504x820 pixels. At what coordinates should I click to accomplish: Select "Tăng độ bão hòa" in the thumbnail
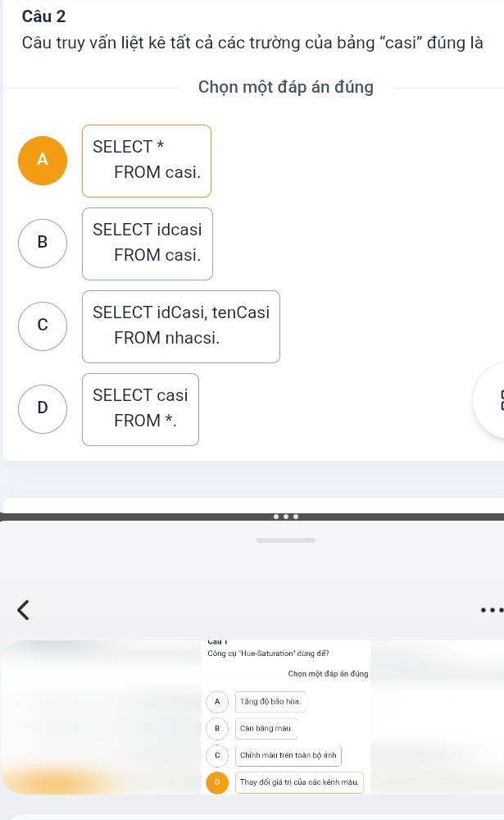pos(259,702)
